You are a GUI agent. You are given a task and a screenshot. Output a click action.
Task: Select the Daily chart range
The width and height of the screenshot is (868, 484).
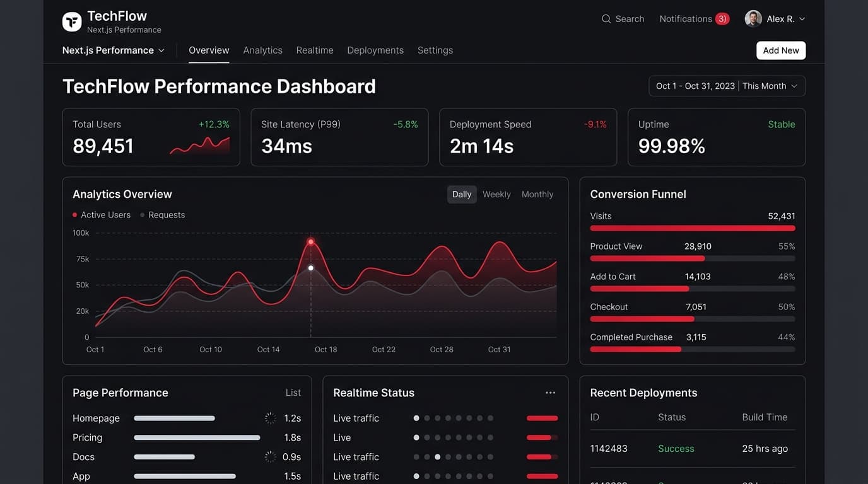point(462,194)
